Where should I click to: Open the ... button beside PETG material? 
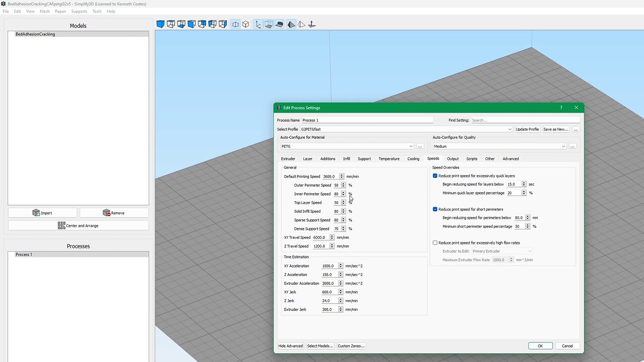(420, 146)
